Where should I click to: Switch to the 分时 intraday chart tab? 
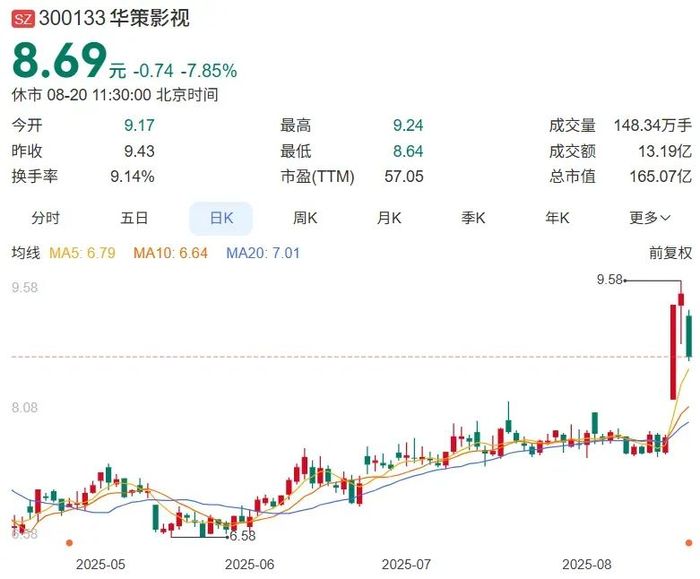coord(45,218)
